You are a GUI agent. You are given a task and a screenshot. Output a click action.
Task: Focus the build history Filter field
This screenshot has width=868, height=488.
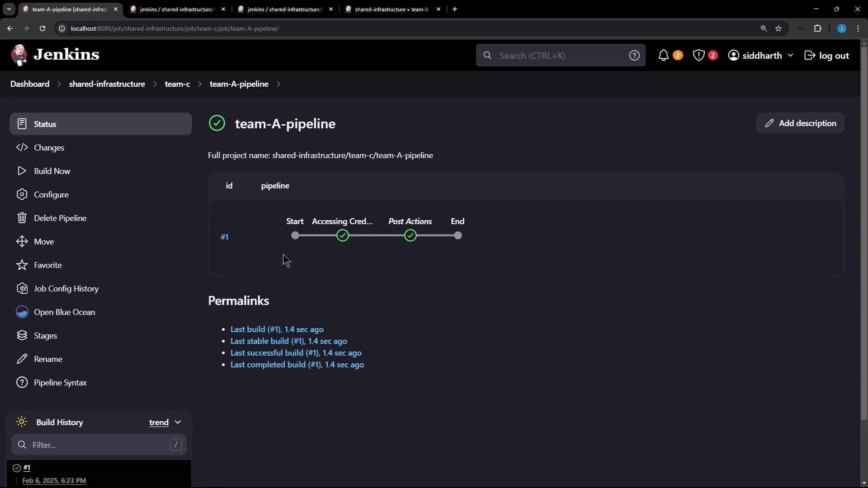pos(99,445)
